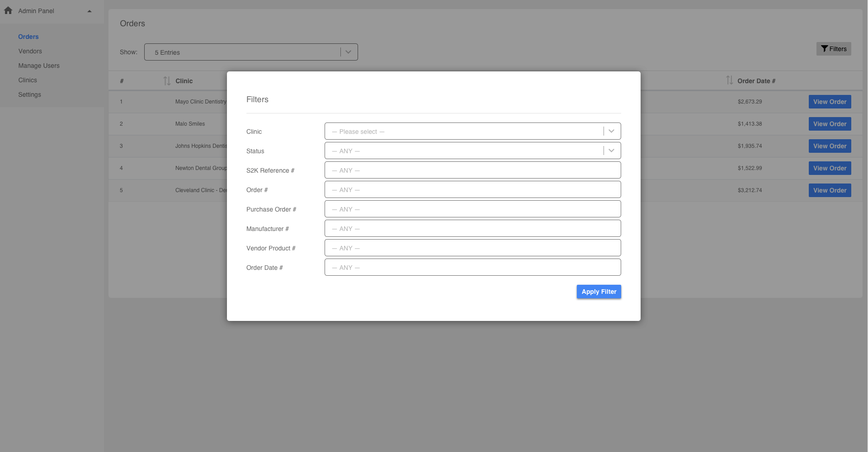Click the Status dropdown chevron
This screenshot has width=868, height=452.
coord(611,151)
